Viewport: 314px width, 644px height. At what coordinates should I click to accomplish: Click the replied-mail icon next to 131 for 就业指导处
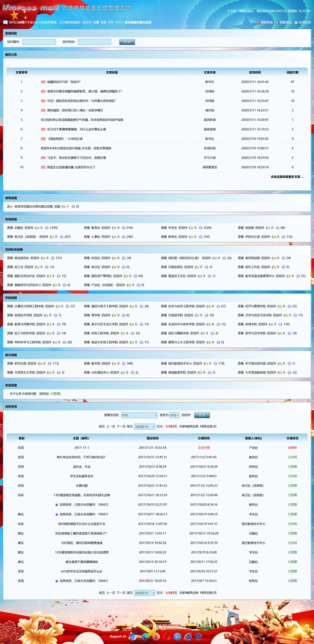pos(53,258)
